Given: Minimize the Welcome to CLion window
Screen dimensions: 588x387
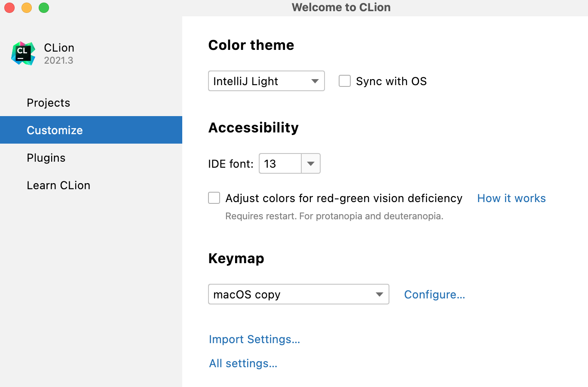Looking at the screenshot, I should pos(26,7).
